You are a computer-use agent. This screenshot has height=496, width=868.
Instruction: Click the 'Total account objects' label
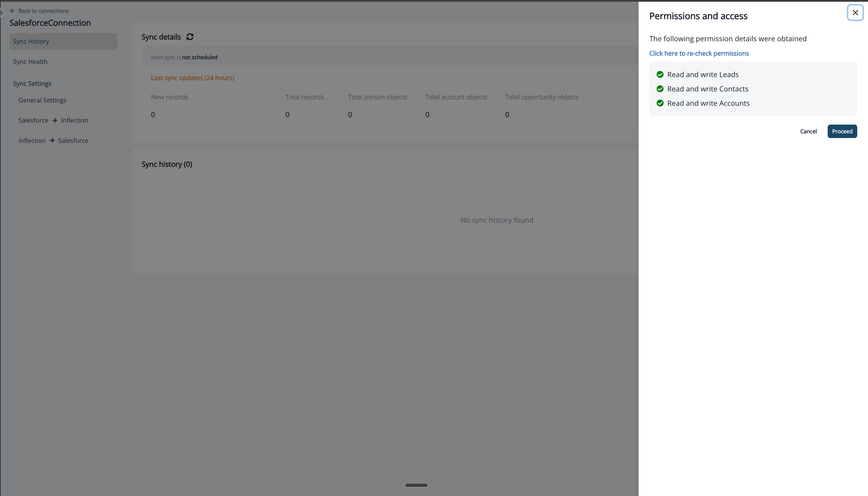coord(456,97)
